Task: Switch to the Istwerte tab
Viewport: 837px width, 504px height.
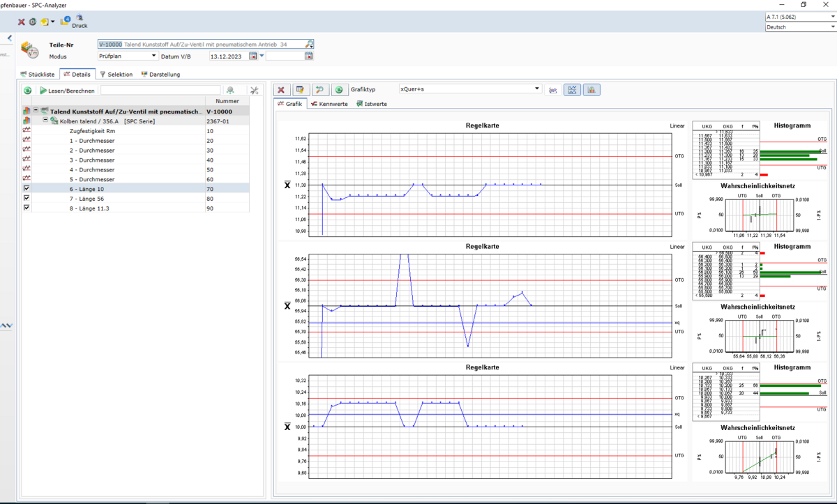Action: click(x=372, y=104)
